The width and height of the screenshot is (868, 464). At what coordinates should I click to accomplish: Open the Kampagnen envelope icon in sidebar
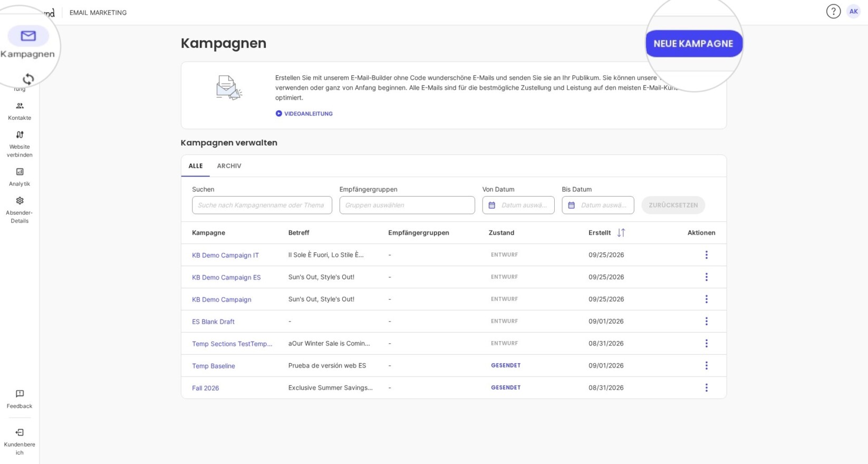[28, 36]
